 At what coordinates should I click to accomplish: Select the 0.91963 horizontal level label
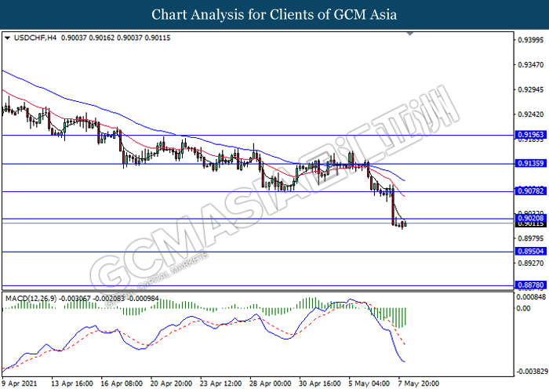tap(531, 135)
